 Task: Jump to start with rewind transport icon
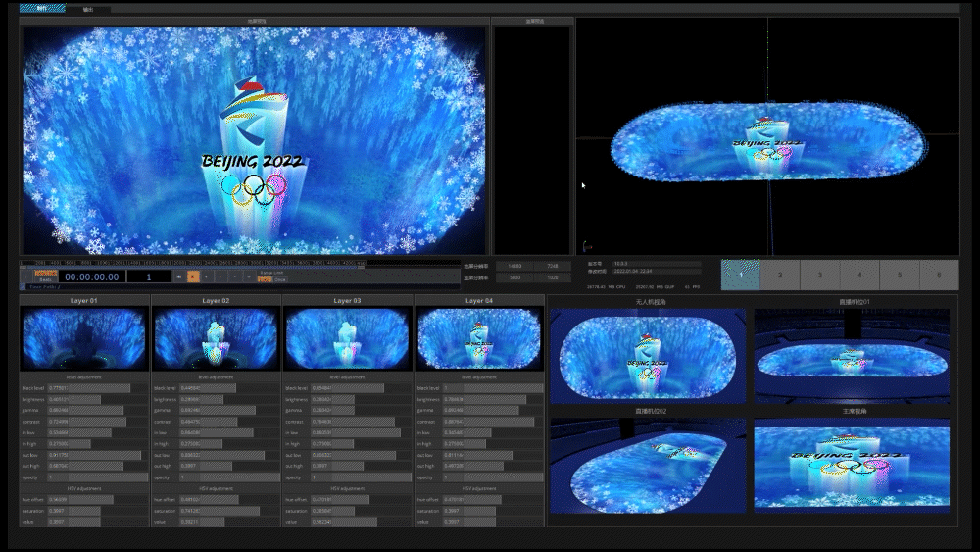179,276
